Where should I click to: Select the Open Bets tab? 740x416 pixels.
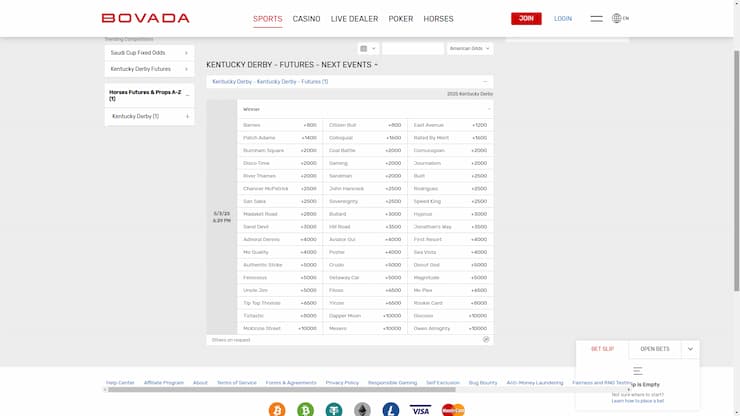pyautogui.click(x=655, y=349)
